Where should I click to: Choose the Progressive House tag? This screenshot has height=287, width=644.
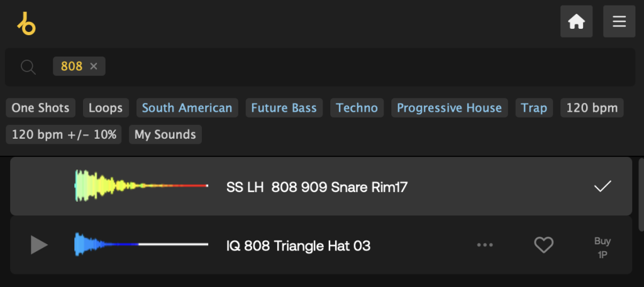point(449,108)
